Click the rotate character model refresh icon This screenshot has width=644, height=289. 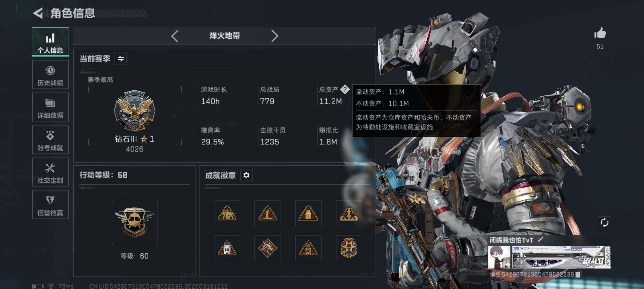tap(604, 222)
